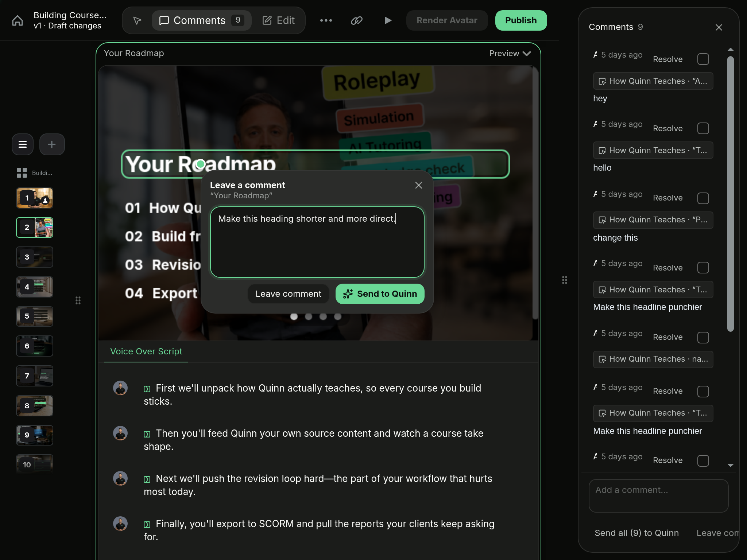Image resolution: width=747 pixels, height=560 pixels.
Task: Open the reference chip above 'hey' comment
Action: coord(653,81)
